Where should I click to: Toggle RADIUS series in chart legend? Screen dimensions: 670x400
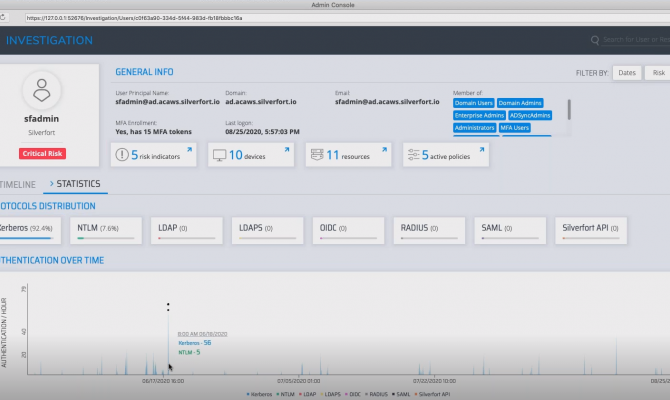(x=376, y=394)
